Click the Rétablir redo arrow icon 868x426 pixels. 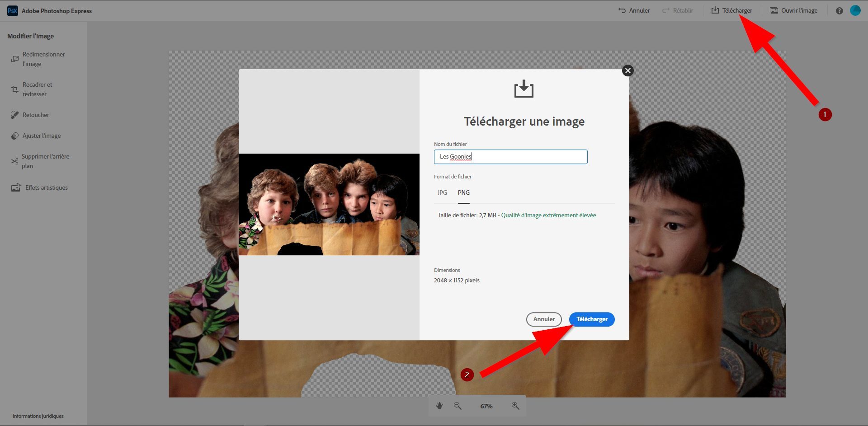[665, 10]
